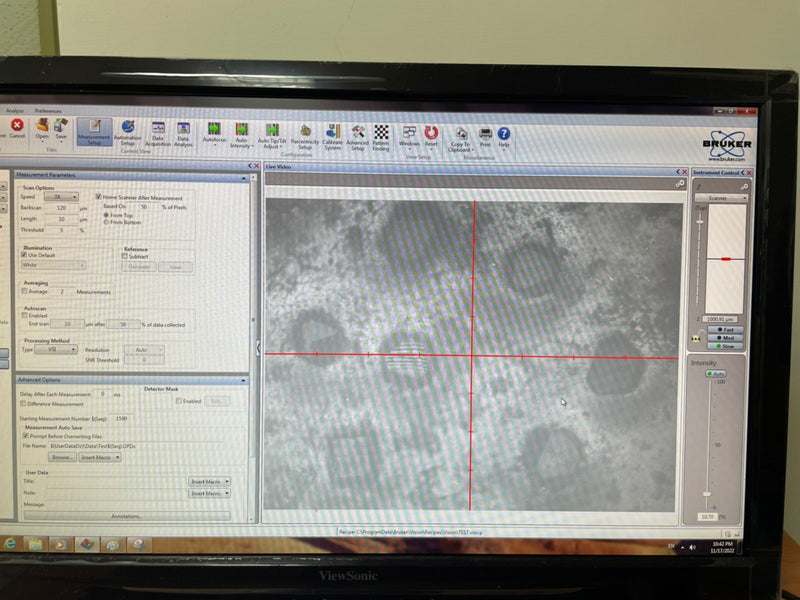Open the White illumination dropdown

53,265
